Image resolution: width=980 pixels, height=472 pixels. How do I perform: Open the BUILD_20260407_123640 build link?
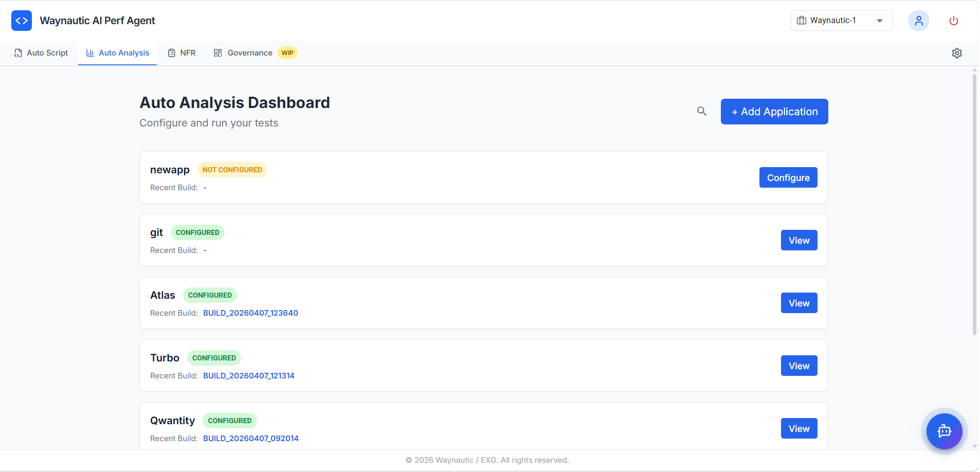point(250,313)
